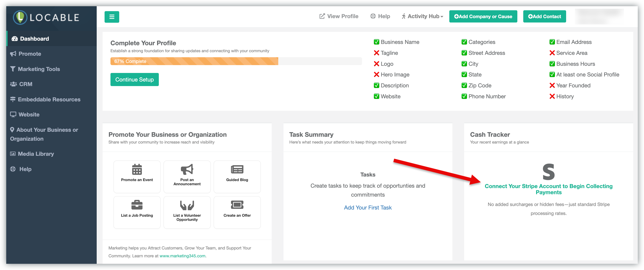
Task: Click the red X beside Tagline
Action: click(376, 53)
